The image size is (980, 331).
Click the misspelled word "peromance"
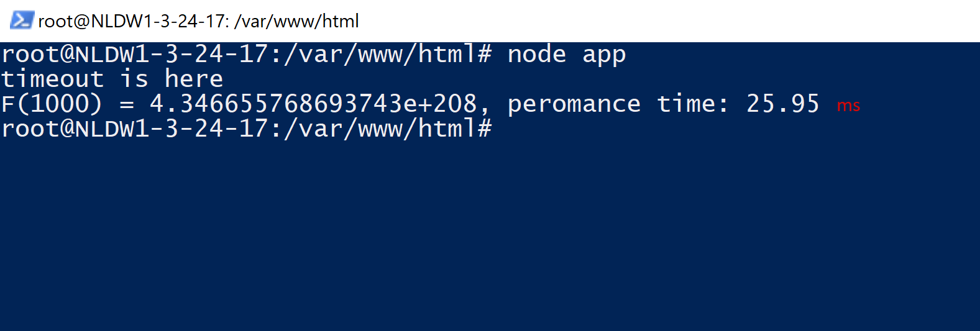(574, 104)
